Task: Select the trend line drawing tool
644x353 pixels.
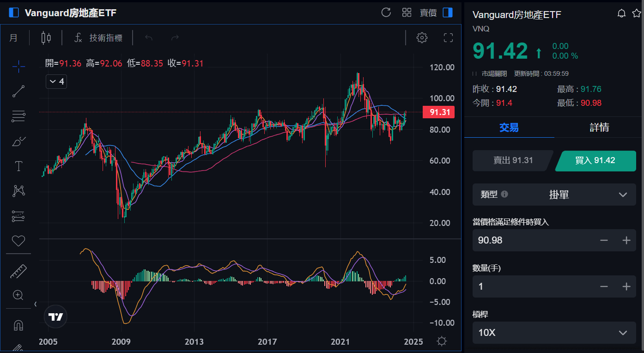Action: point(18,91)
